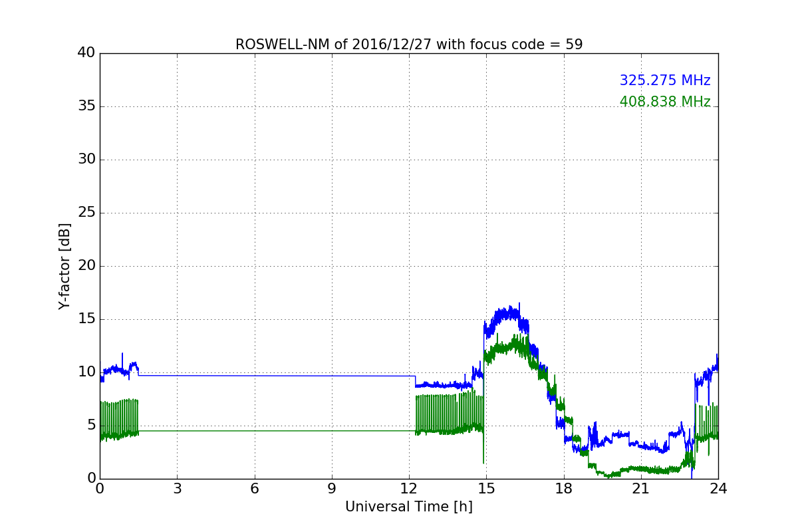Image resolution: width=798 pixels, height=532 pixels.
Task: Click the plot title 'ROSWELL-NM of 2016/12/27'
Action: coord(409,45)
